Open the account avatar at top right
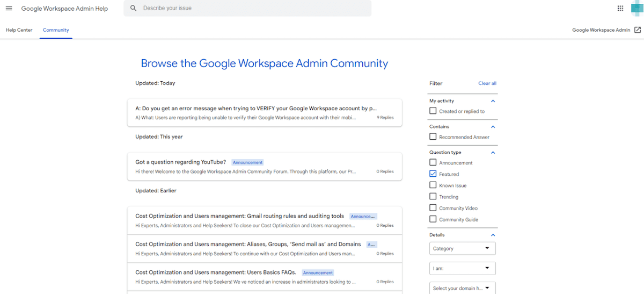 636,8
